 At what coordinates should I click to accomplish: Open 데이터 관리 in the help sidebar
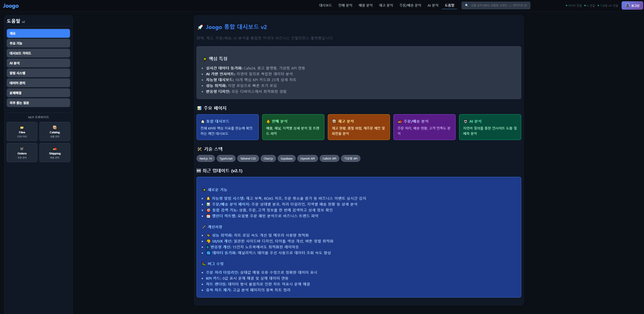(x=38, y=83)
